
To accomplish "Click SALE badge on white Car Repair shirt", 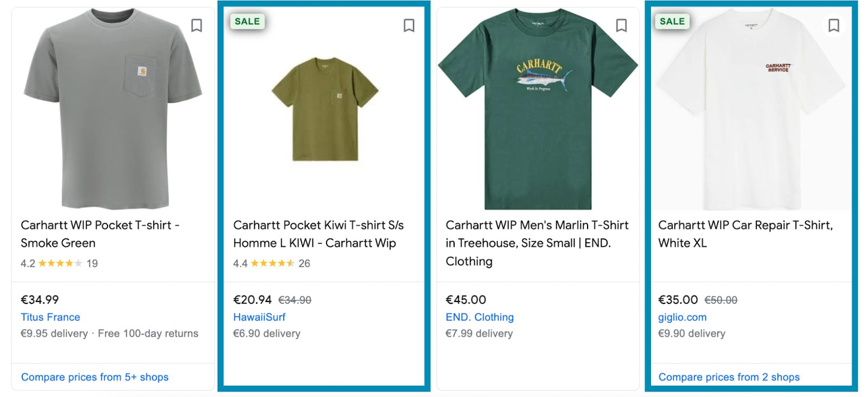I will [672, 22].
